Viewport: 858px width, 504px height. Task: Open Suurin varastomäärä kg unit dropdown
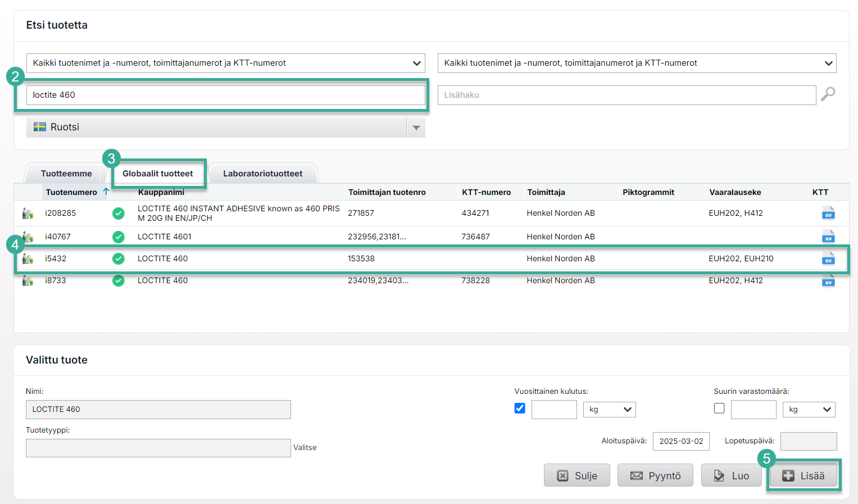809,410
